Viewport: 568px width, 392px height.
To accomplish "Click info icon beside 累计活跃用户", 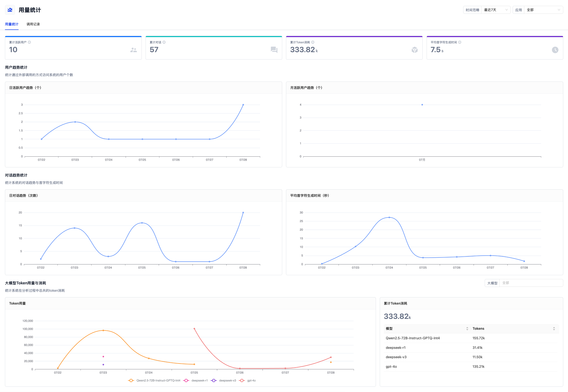I will click(29, 42).
